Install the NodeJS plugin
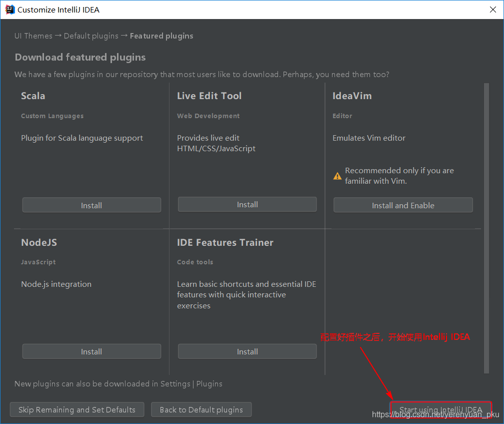The image size is (504, 424). click(x=91, y=351)
